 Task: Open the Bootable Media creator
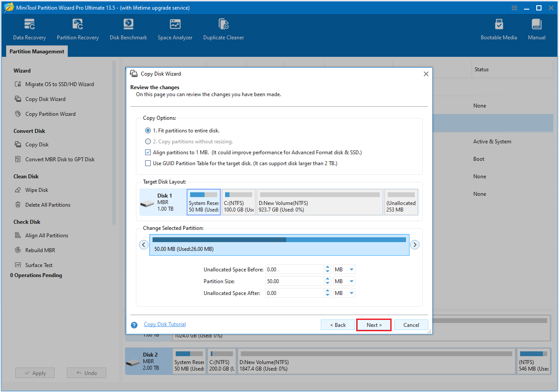point(498,29)
